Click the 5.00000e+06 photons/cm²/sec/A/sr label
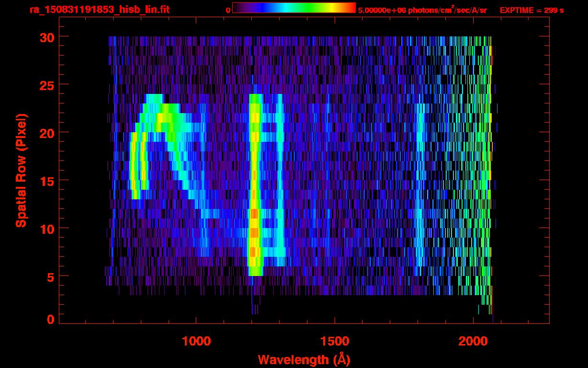Screen dimensions: 588x368 click(422, 10)
